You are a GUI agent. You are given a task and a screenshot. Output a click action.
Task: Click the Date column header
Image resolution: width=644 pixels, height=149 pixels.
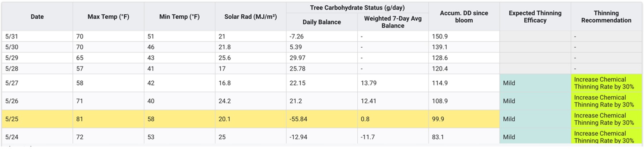37,16
